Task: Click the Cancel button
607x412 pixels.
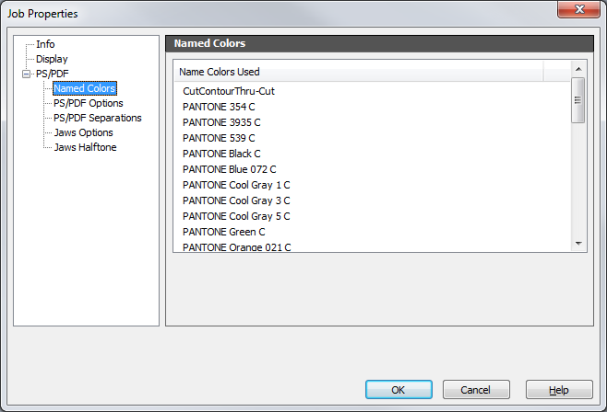Action: [x=476, y=390]
